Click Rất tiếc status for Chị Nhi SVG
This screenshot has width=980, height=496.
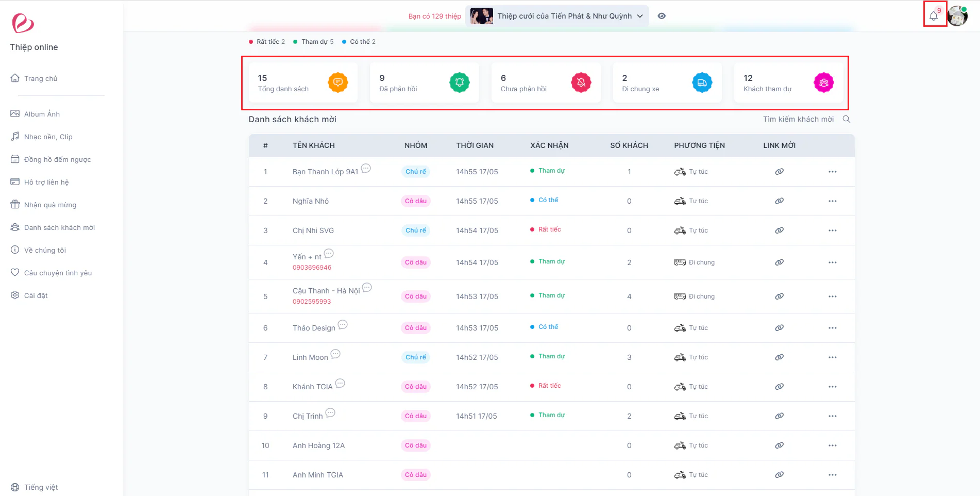[x=546, y=229]
